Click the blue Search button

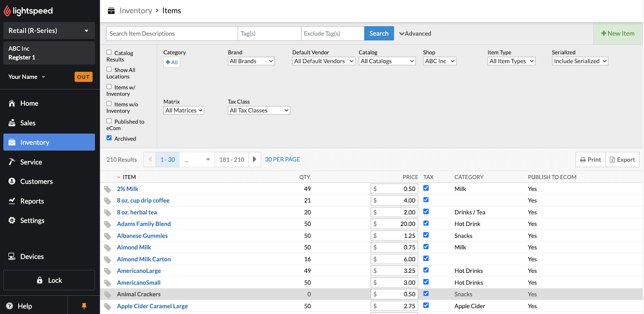(x=379, y=34)
